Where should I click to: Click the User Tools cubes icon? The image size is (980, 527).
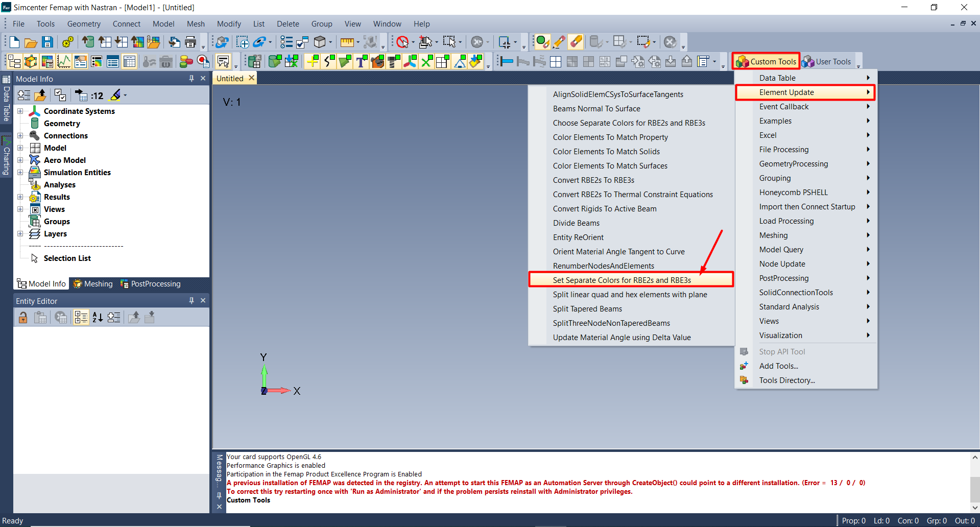pos(808,62)
